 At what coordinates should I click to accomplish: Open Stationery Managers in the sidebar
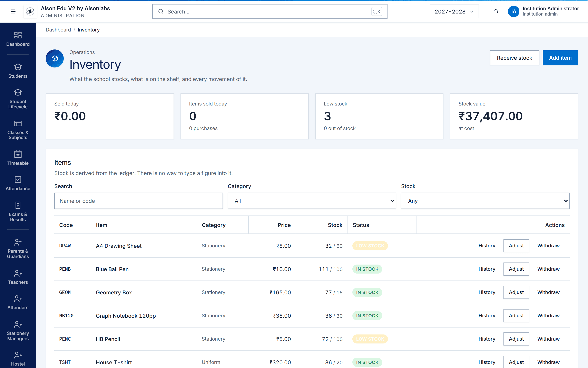(18, 331)
